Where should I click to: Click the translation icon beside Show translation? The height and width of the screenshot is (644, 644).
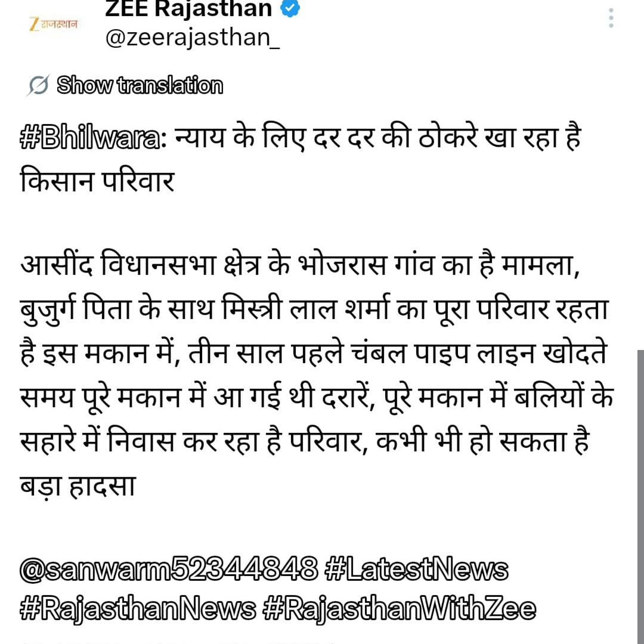(x=39, y=85)
